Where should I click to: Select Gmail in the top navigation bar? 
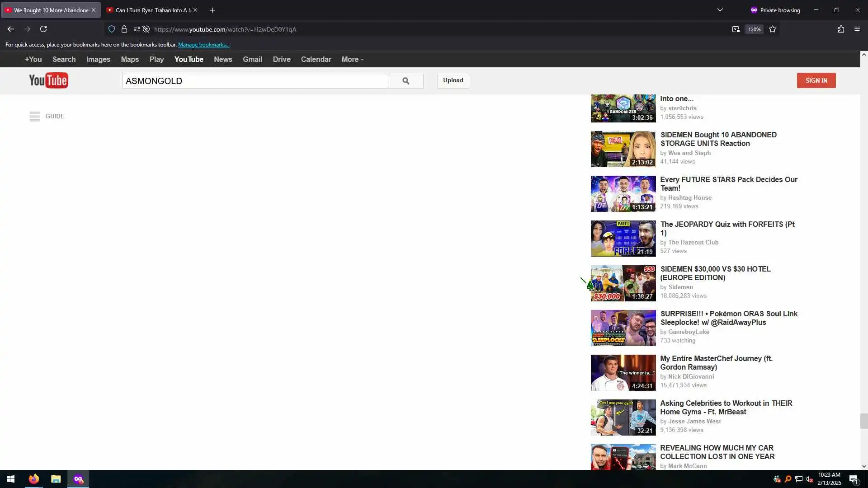point(252,59)
